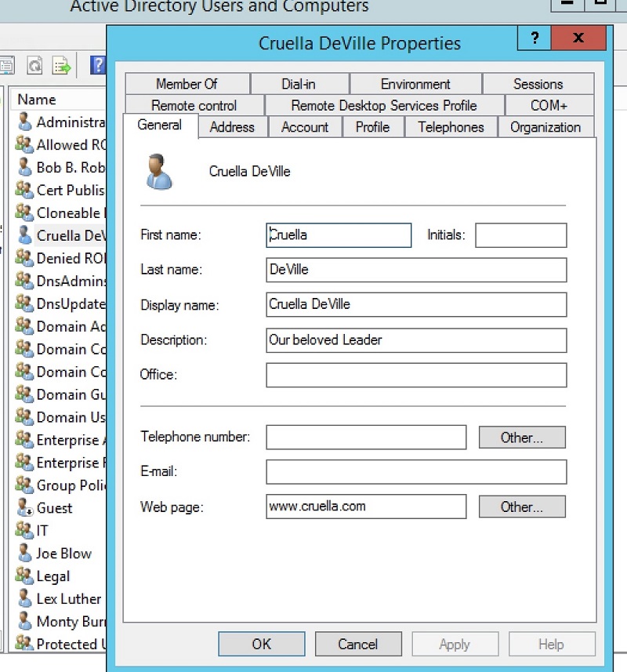Click the Cancel button
Image resolution: width=627 pixels, height=672 pixels.
(358, 644)
